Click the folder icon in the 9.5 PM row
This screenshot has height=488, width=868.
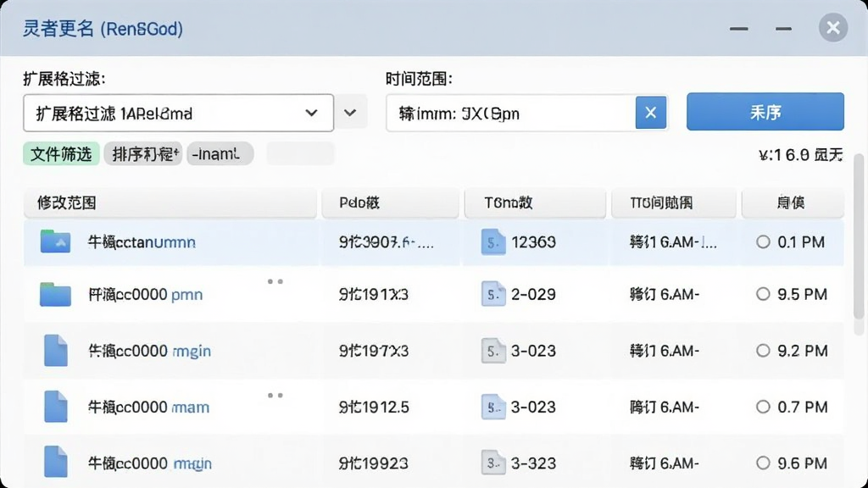pyautogui.click(x=55, y=294)
